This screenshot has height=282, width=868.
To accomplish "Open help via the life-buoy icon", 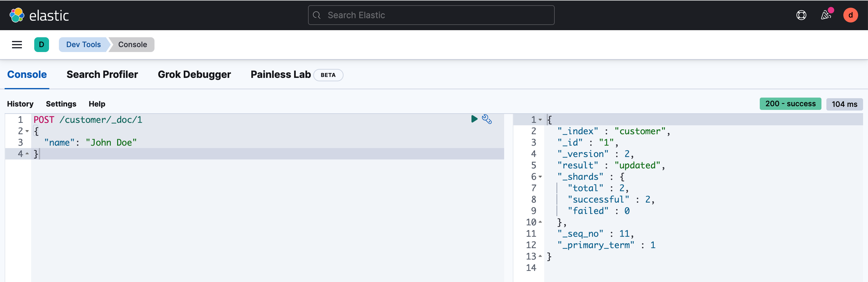I will (801, 15).
